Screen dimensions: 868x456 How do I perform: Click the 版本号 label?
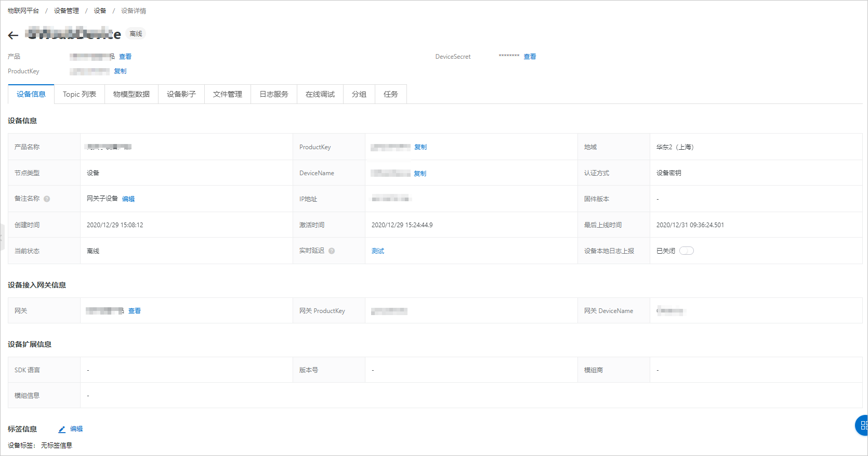(309, 370)
